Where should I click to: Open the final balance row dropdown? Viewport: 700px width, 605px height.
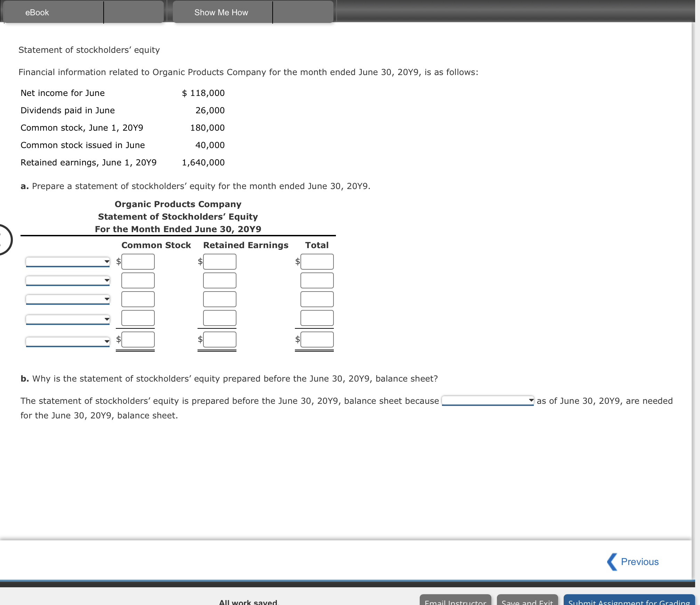(x=68, y=341)
